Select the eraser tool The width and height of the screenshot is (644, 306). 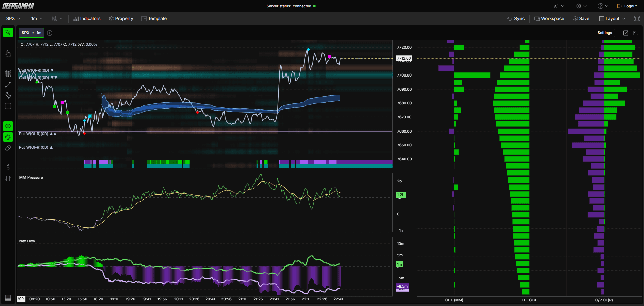click(8, 148)
